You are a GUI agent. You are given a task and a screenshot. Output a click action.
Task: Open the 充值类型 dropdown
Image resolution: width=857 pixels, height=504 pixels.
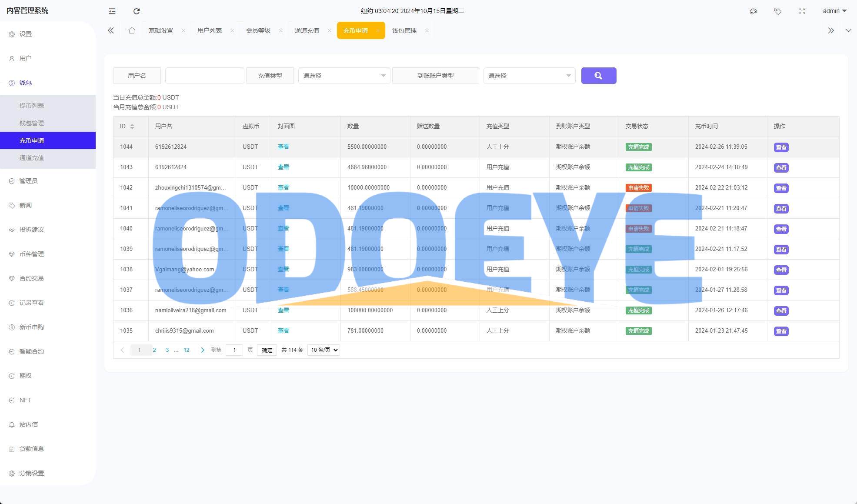click(x=344, y=76)
